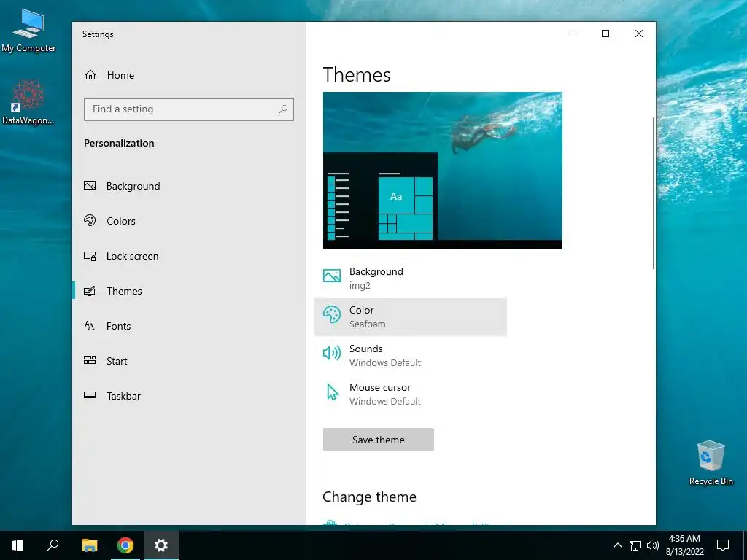This screenshot has width=747, height=560.
Task: Open Mouse cursor theme option
Action: click(411, 394)
